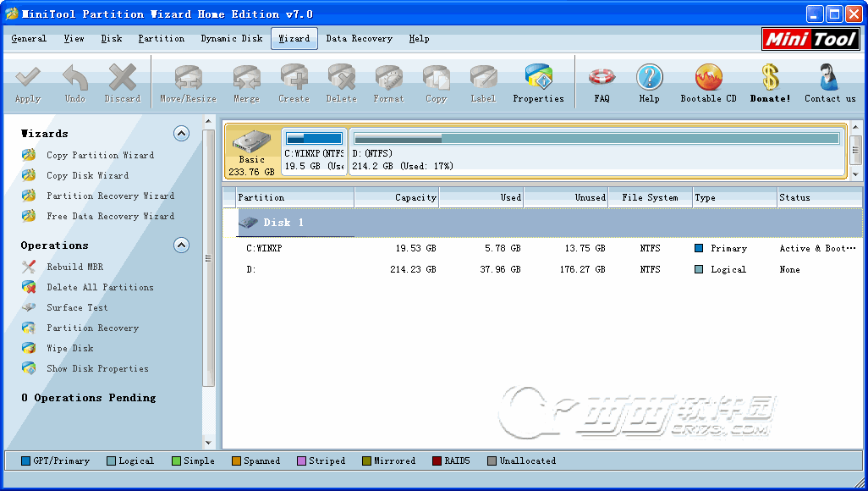This screenshot has height=491, width=868.
Task: Click the Donate! dollar icon
Action: coord(770,79)
